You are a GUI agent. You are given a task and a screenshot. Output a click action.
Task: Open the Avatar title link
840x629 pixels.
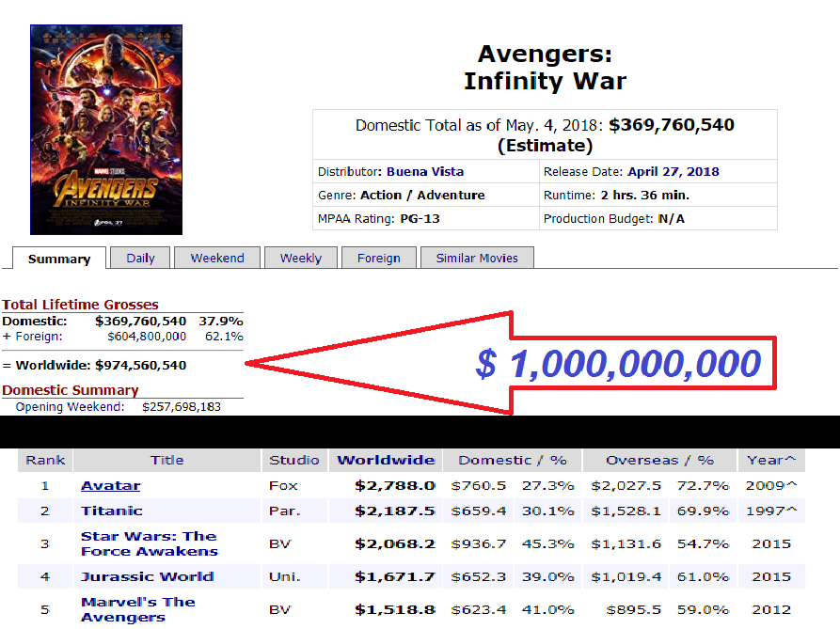[110, 485]
